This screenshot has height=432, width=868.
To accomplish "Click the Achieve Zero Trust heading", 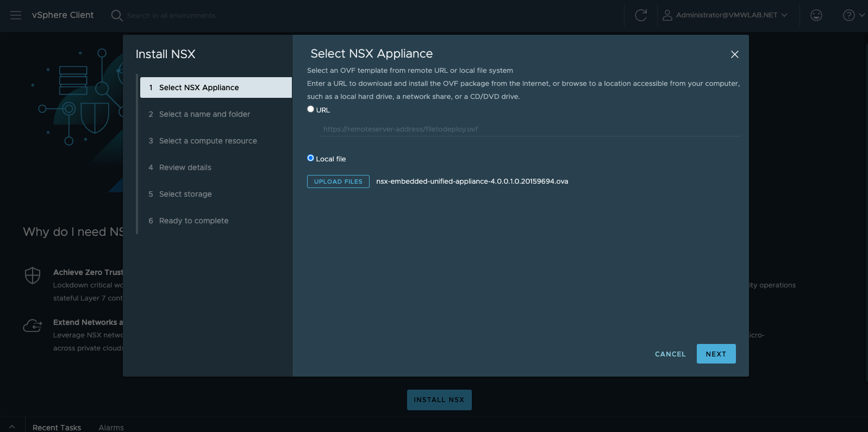I will coord(88,272).
